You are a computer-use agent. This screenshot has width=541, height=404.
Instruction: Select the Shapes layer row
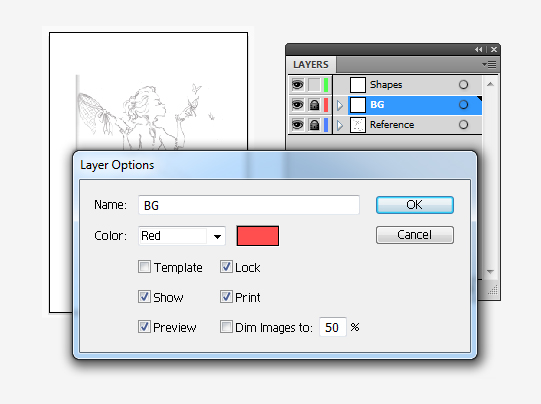(407, 85)
